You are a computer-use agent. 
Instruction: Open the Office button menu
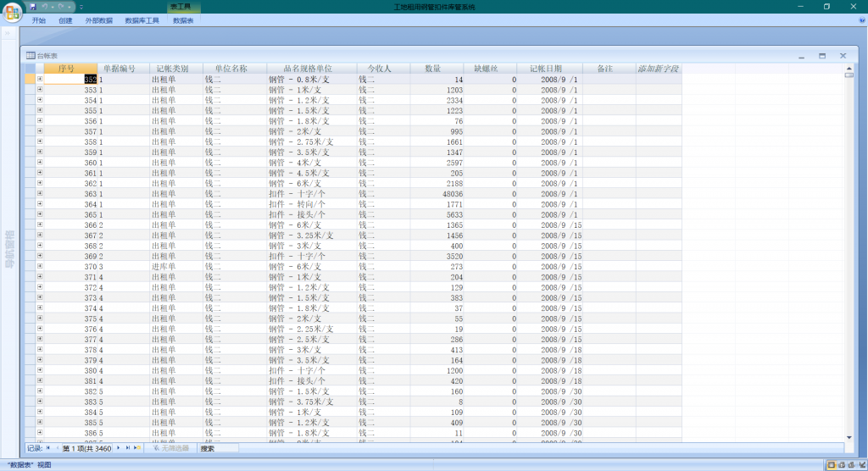coord(13,10)
